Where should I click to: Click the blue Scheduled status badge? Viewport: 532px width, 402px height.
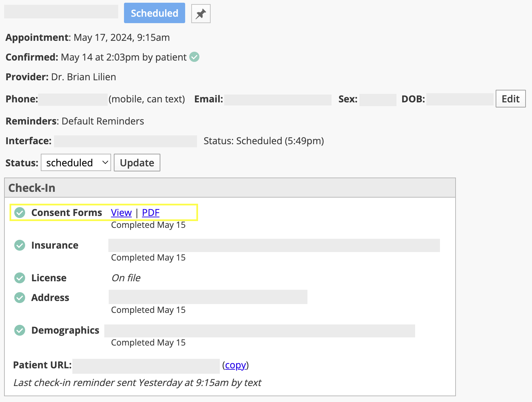click(154, 13)
